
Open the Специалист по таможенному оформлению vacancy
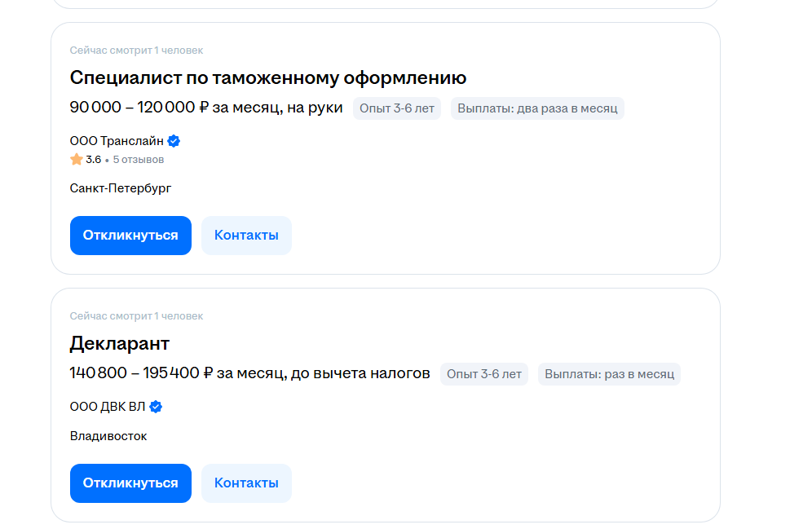(267, 78)
